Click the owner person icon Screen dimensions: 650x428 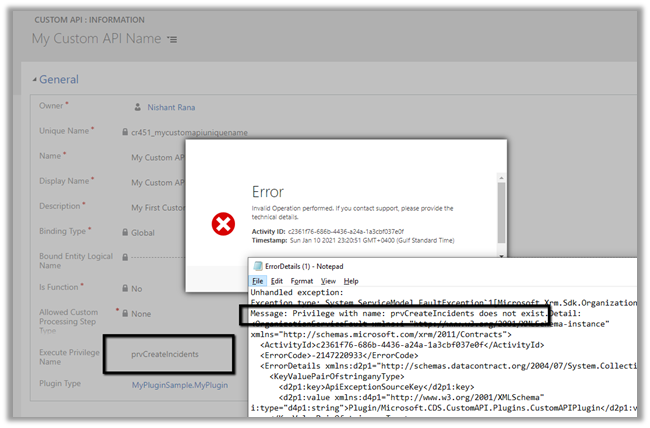(x=138, y=104)
